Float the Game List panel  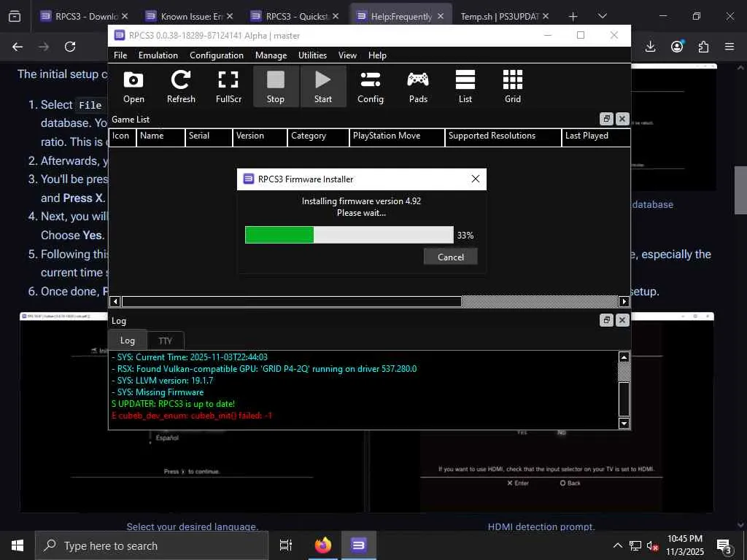coord(606,119)
